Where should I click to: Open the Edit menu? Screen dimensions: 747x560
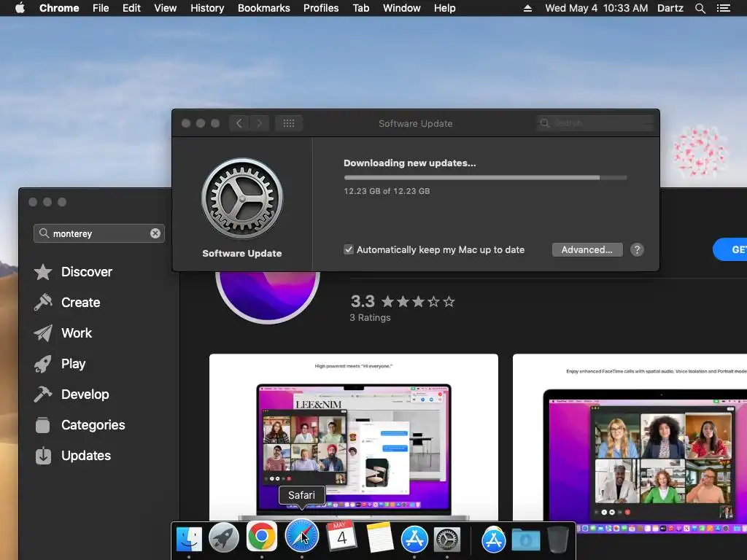pos(131,8)
